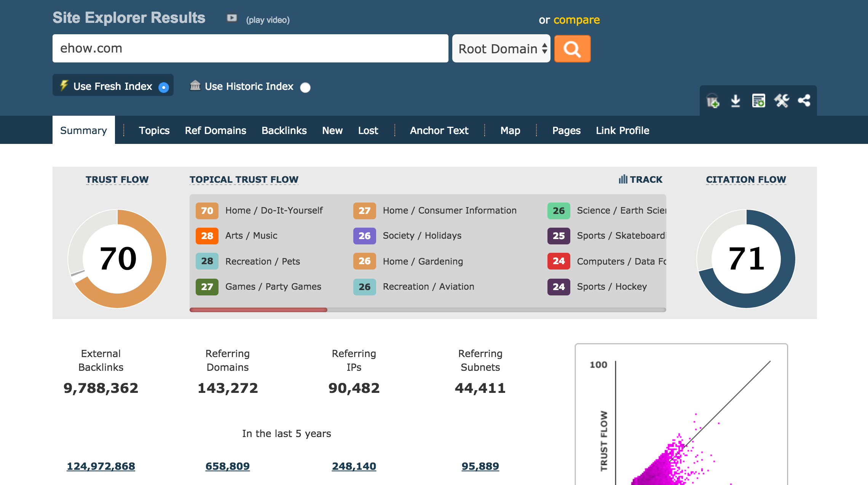This screenshot has height=485, width=868.
Task: Click the share icon
Action: [x=804, y=101]
